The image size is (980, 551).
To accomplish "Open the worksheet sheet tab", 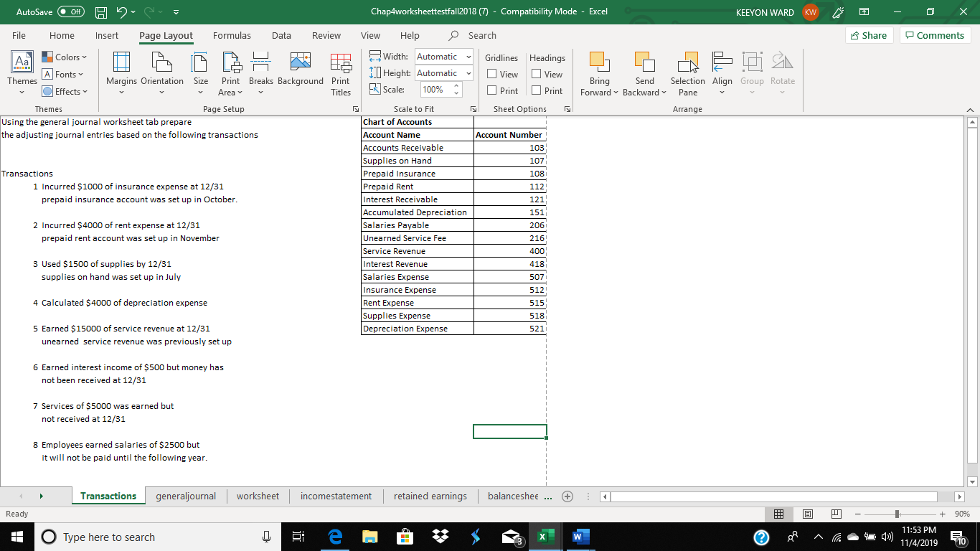I will coord(258,496).
